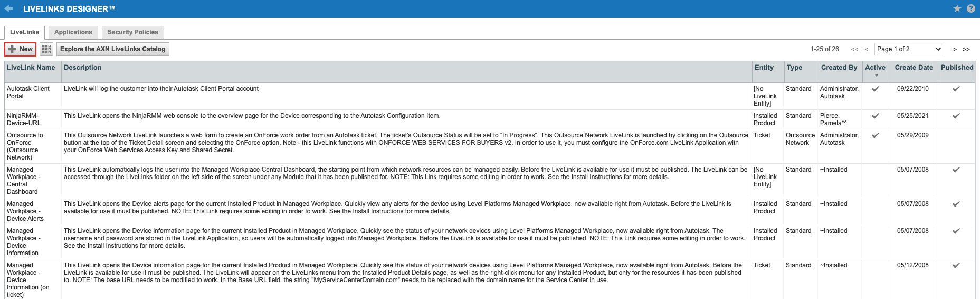
Task: Click Active checkmark for Autotask Client Portal
Action: pyautogui.click(x=876, y=89)
